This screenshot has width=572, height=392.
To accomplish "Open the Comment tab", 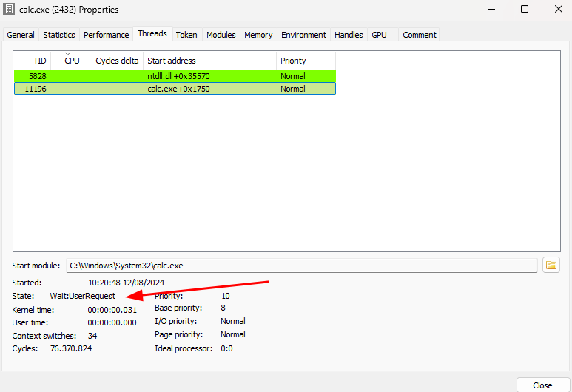I will click(x=420, y=35).
